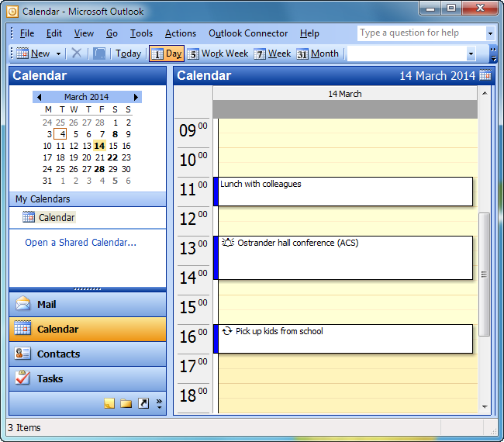The height and width of the screenshot is (442, 504).
Task: Open the Pick up kids from school appointment
Action: [343, 339]
